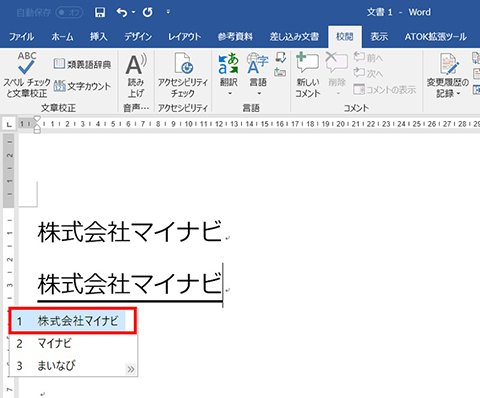Click the redo/repeat icon
The image size is (480, 398).
tap(148, 12)
